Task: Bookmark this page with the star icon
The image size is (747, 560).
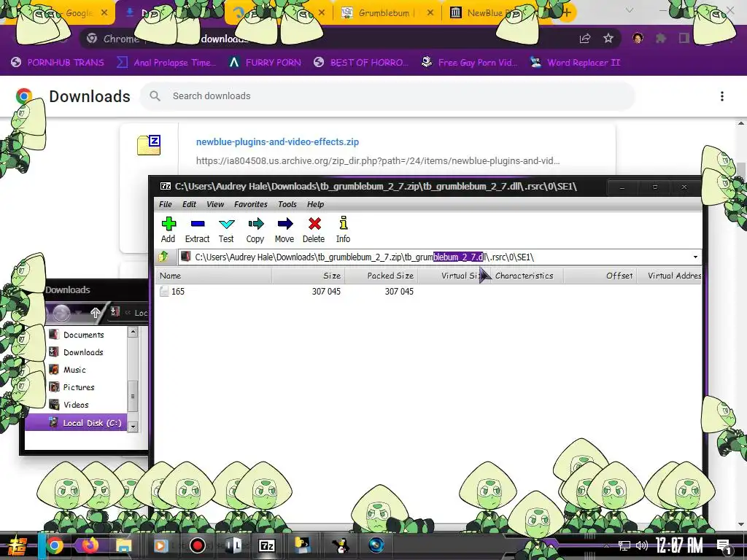Action: 608,39
